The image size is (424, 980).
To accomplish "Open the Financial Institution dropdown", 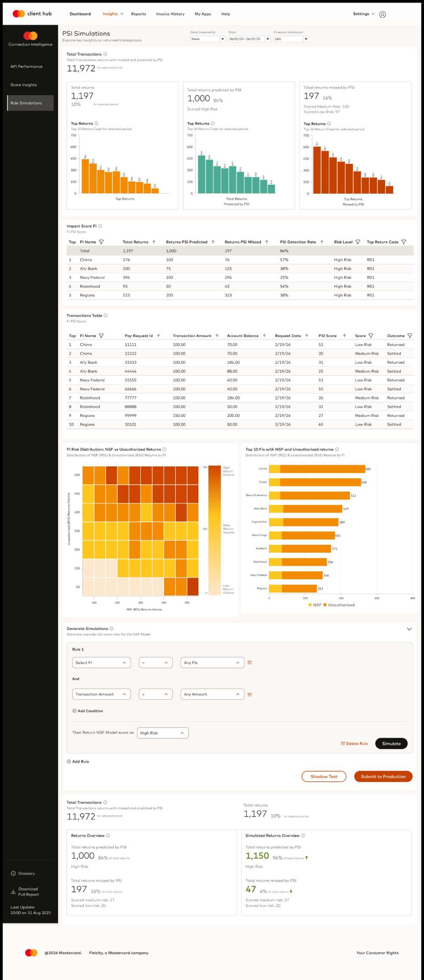I will tap(291, 39).
